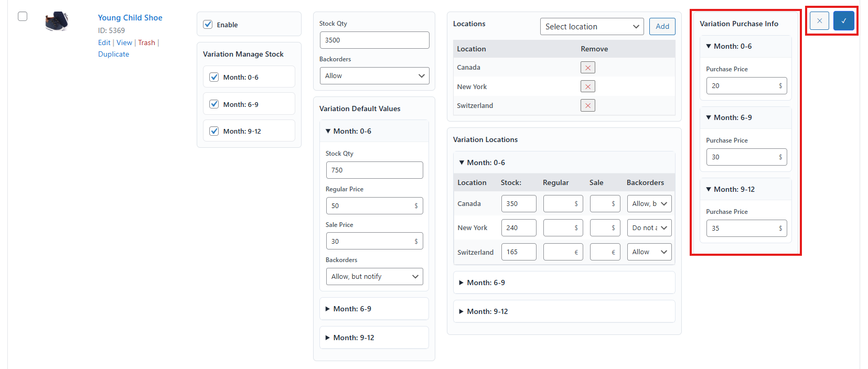Toggle the Enable checkbox
This screenshot has height=369, width=868.
click(x=208, y=25)
